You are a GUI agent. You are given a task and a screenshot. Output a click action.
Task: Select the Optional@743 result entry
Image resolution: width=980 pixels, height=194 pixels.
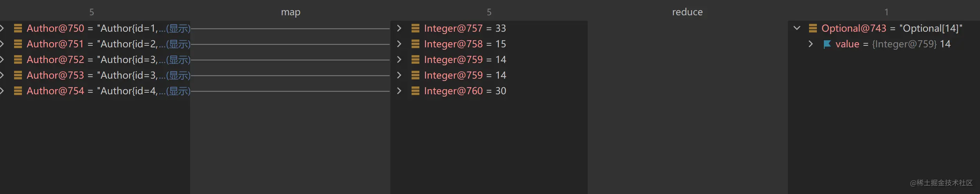[854, 28]
